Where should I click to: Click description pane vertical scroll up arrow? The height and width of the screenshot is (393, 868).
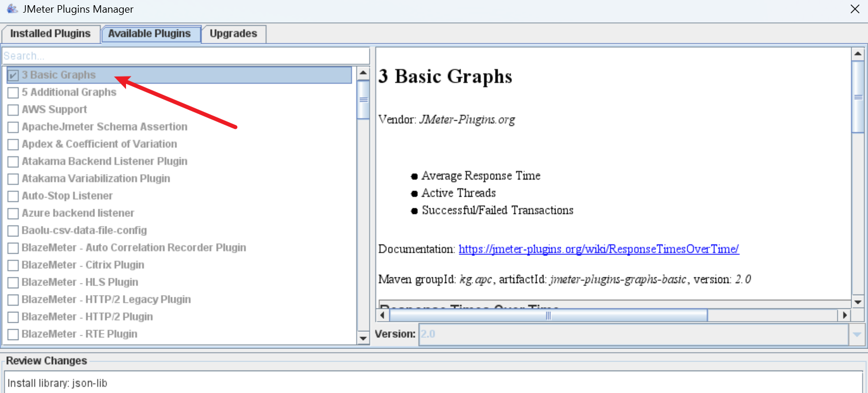858,54
